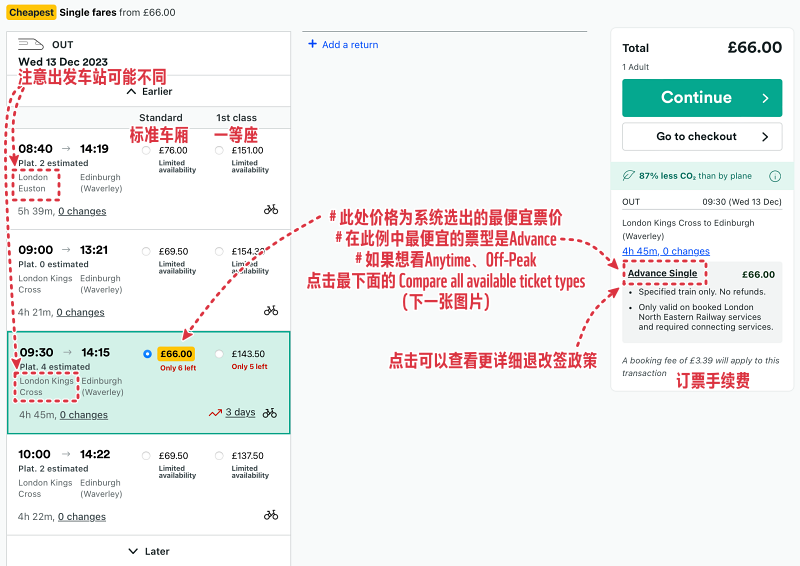Expand Later trains list

(x=149, y=551)
